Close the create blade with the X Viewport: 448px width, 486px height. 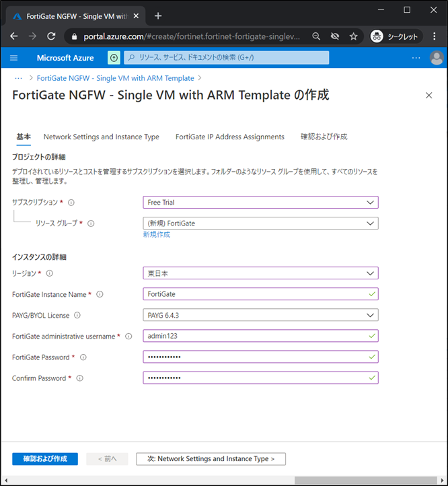428,96
